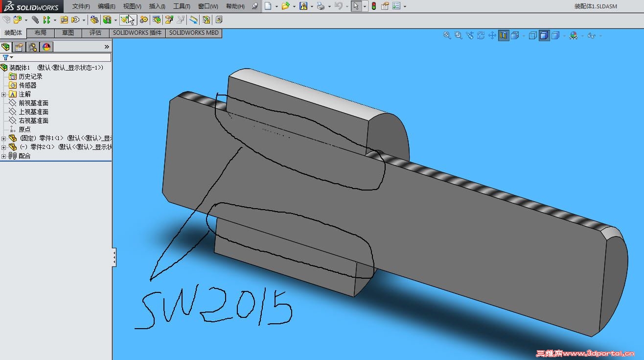Screen dimensions: 644x360
Task: Open the ConfigurationManager panel tab
Action: point(33,47)
